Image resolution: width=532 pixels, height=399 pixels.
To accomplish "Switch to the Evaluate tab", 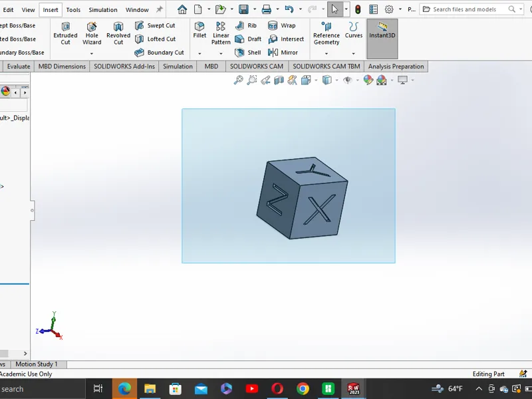I will click(19, 66).
